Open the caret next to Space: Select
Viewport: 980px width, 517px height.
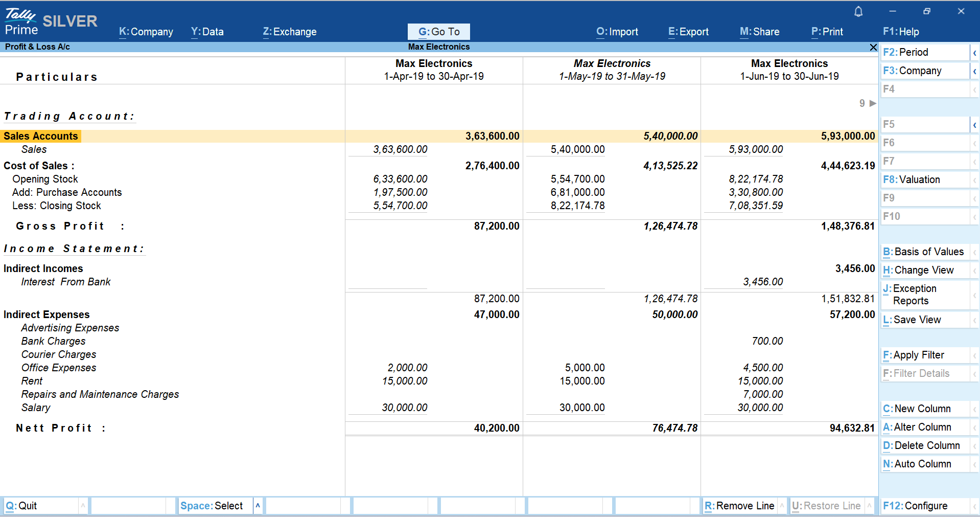tap(258, 506)
